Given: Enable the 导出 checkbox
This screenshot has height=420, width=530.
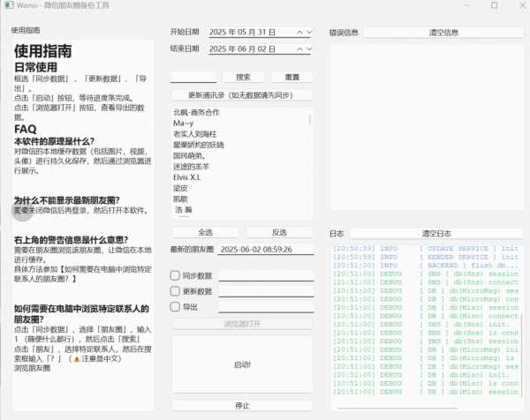Looking at the screenshot, I should tap(175, 307).
